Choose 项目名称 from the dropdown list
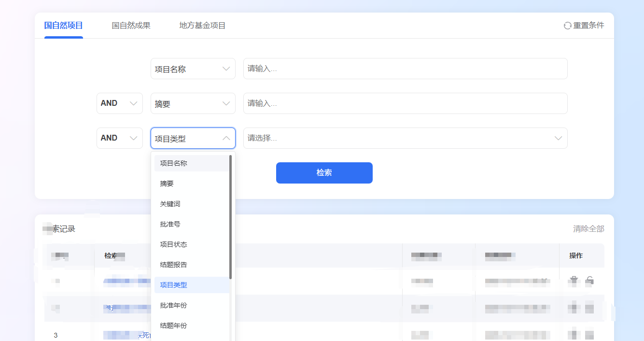Viewport: 644px width, 341px height. (x=192, y=163)
